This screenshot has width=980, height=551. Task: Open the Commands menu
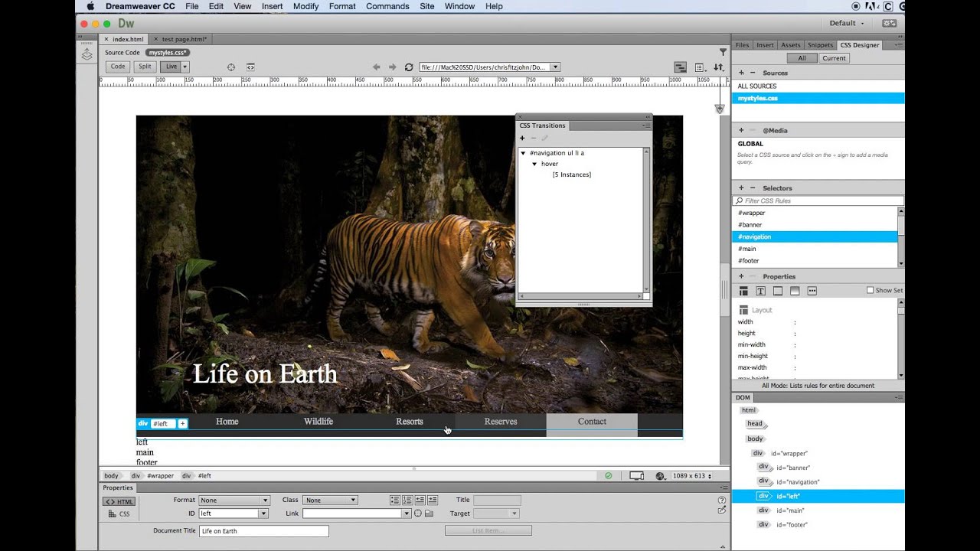click(387, 6)
